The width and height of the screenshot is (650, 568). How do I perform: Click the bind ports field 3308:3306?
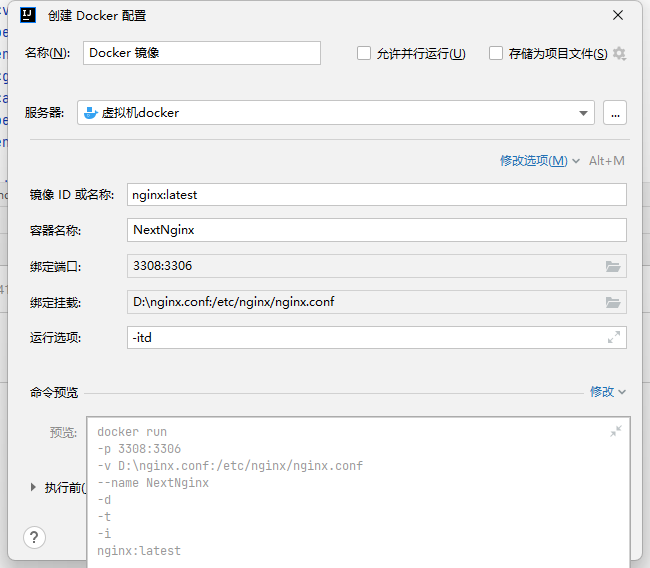click(377, 266)
